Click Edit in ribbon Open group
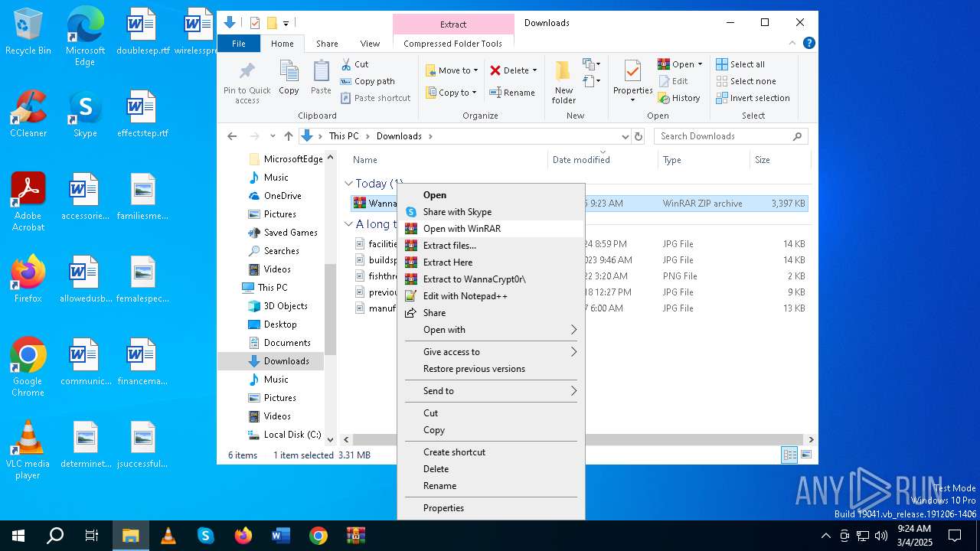980x551 pixels. click(x=673, y=81)
